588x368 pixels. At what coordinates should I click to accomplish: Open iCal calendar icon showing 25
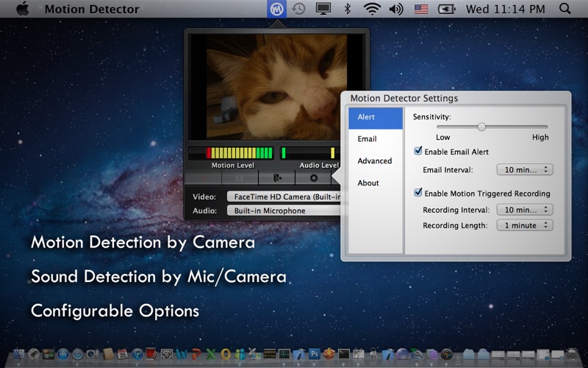pyautogui.click(x=123, y=354)
